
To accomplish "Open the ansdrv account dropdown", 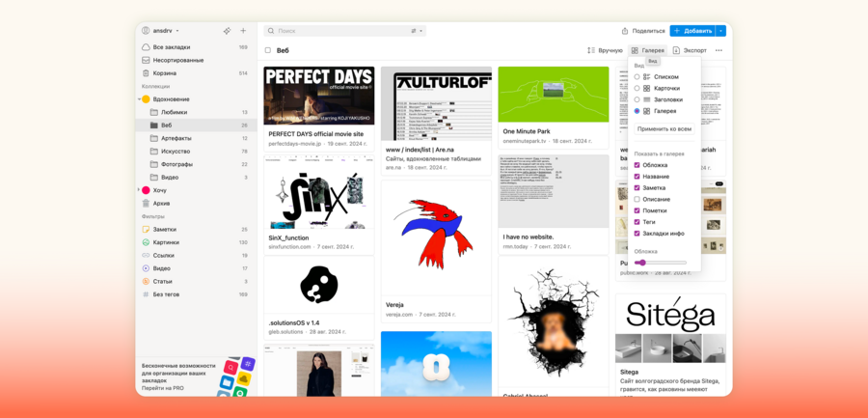I will pos(177,31).
